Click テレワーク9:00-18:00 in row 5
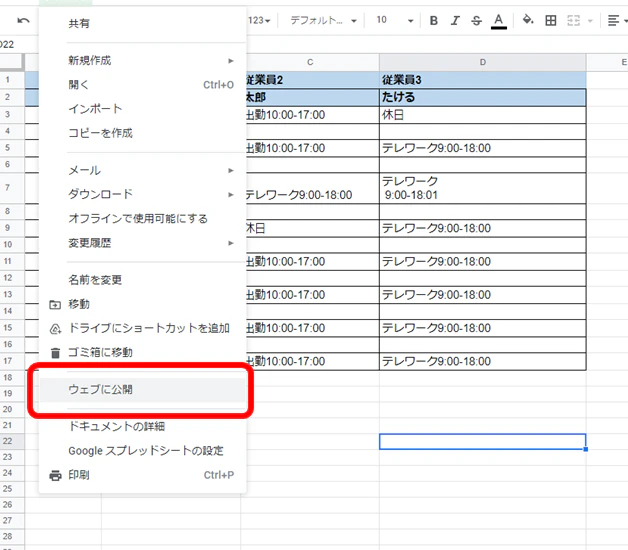This screenshot has height=550, width=628. (x=483, y=148)
